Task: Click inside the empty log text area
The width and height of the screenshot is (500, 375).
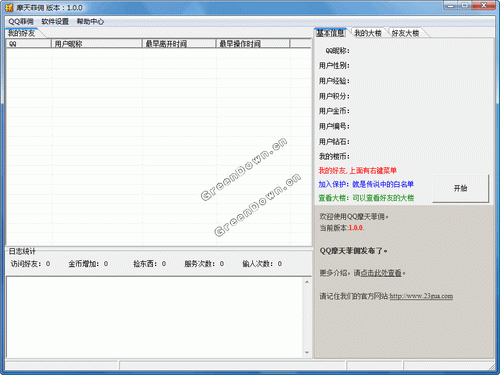Action: click(155, 317)
